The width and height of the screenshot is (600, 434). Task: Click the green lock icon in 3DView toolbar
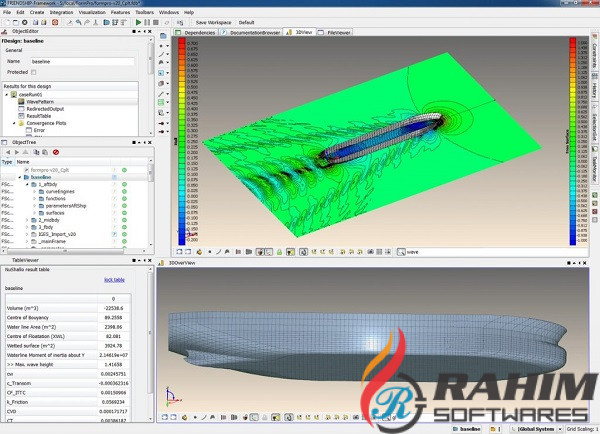pyautogui.click(x=279, y=252)
